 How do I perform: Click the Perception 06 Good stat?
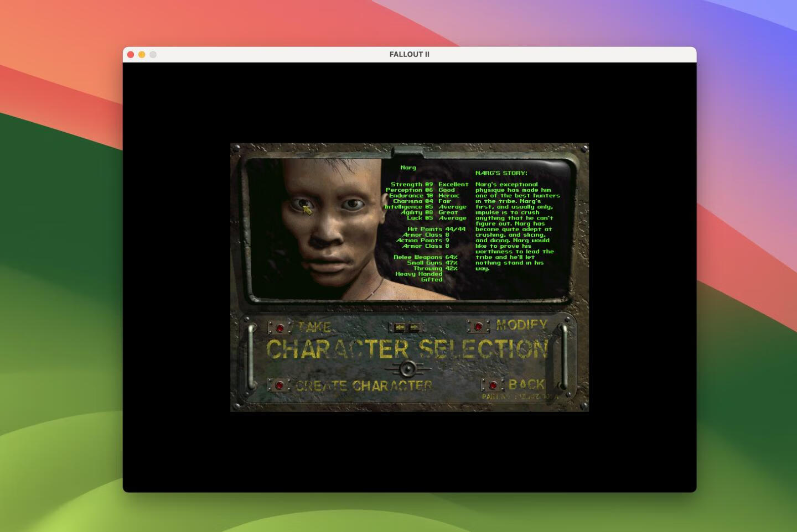tap(420, 190)
